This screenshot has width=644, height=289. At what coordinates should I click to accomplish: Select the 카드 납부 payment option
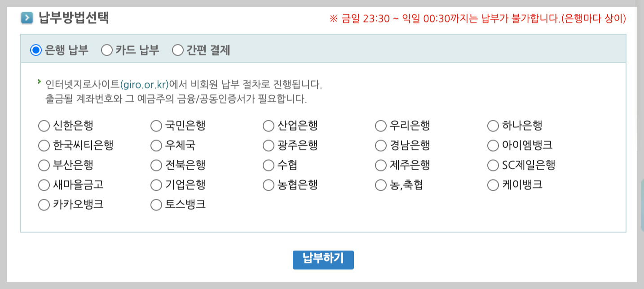(x=106, y=51)
